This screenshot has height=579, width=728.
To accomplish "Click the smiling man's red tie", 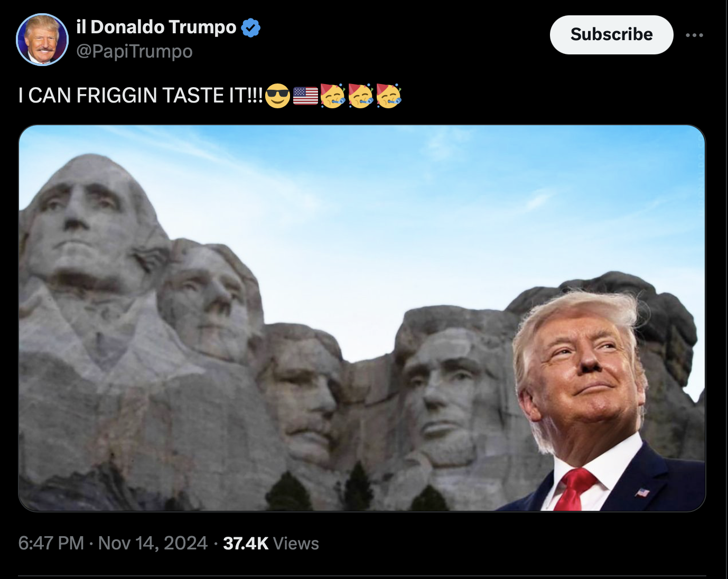I will [x=574, y=489].
